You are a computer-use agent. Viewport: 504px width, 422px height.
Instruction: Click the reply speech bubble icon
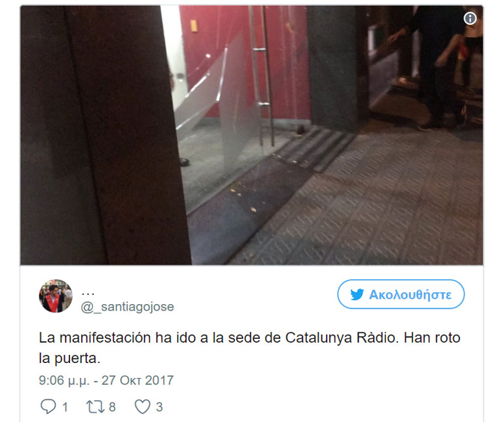coord(48,406)
